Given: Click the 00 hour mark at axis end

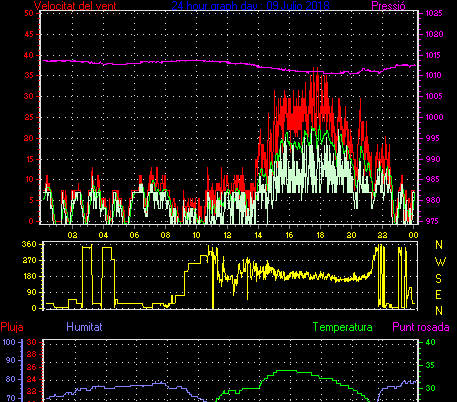Looking at the screenshot, I should pos(413,235).
